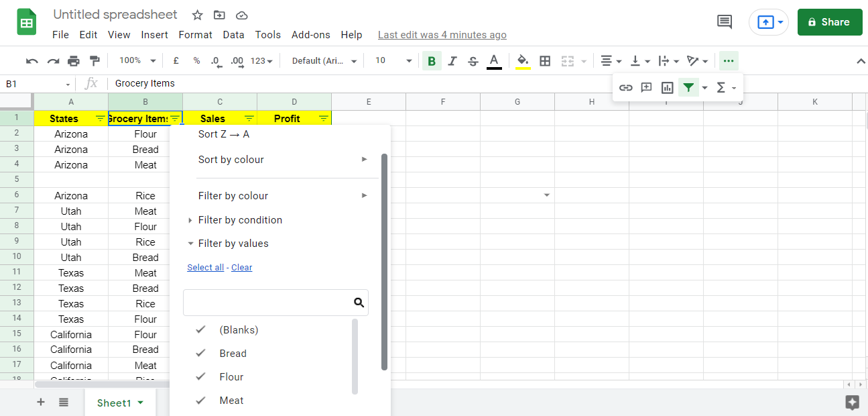Apply strikethrough formatting
The height and width of the screenshot is (416, 868).
[x=473, y=61]
